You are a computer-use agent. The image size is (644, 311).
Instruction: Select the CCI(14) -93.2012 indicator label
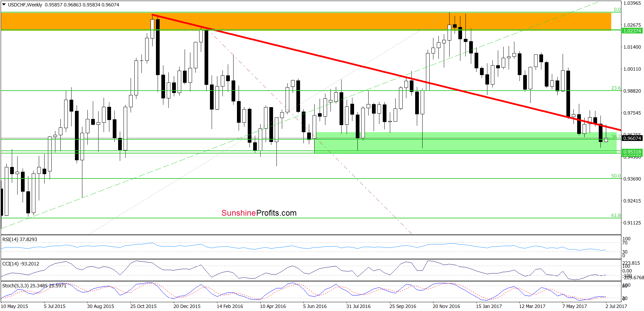(x=21, y=264)
